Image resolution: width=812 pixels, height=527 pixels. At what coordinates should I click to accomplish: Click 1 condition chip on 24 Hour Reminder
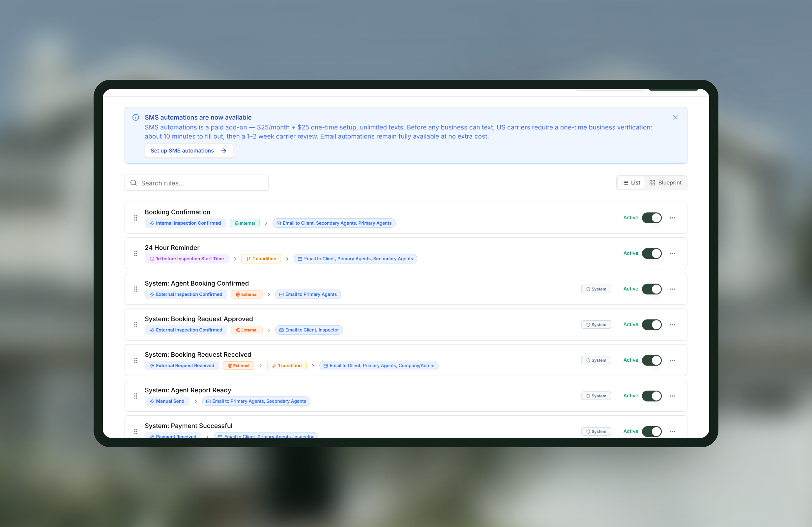pos(261,259)
